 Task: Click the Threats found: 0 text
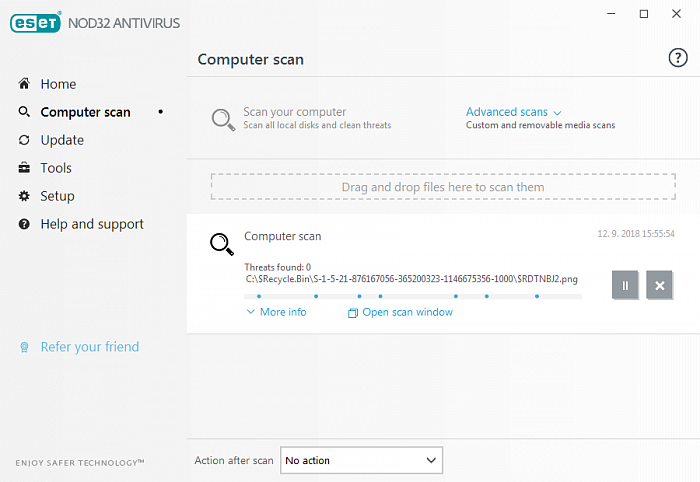click(277, 267)
